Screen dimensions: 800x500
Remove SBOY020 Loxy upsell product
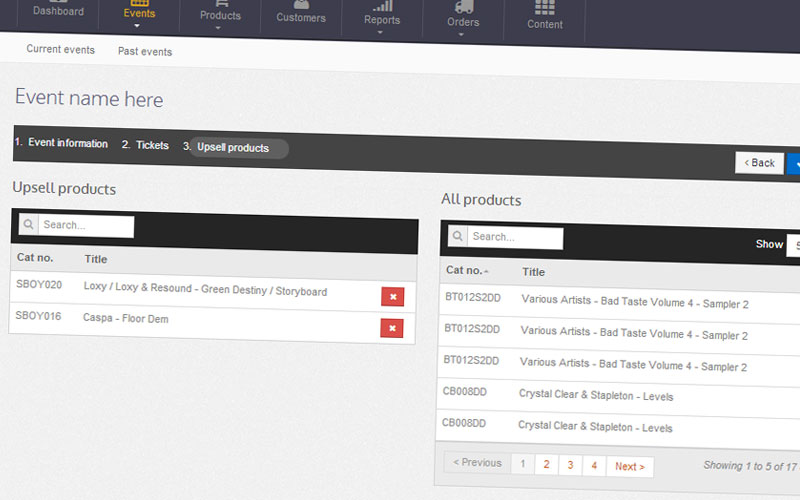[392, 297]
